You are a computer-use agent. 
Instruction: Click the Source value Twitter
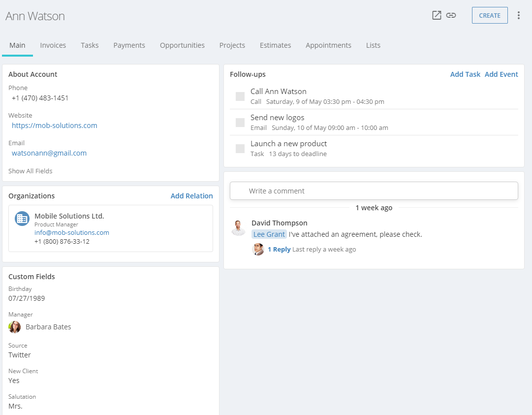[20, 355]
